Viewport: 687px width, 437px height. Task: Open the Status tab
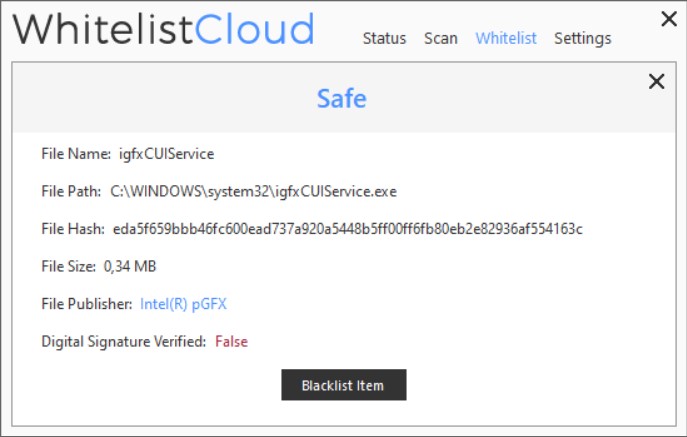[384, 39]
